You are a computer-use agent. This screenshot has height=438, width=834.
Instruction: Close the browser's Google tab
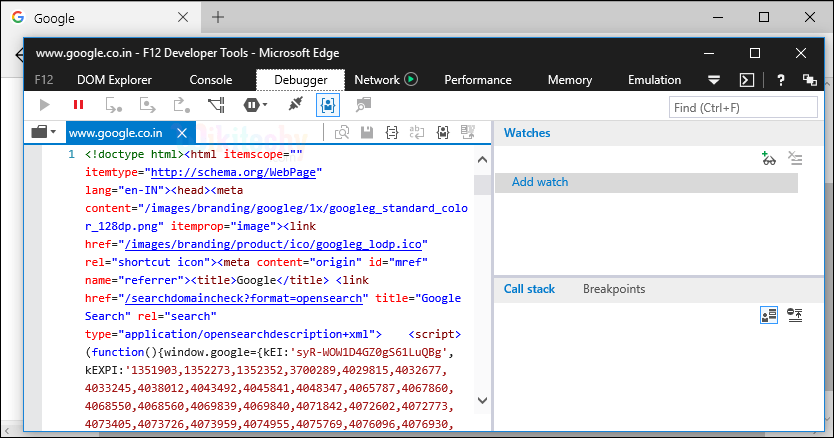[183, 17]
